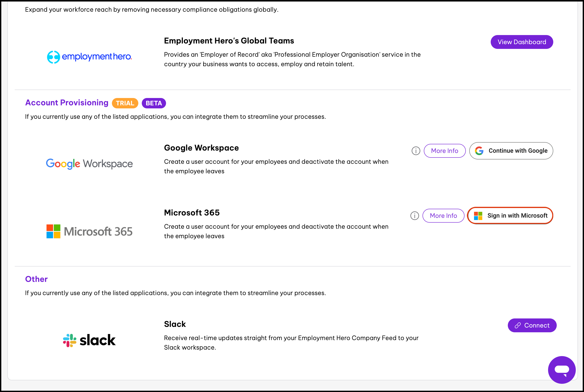584x392 pixels.
Task: Click the Connect button for Slack
Action: click(x=532, y=325)
